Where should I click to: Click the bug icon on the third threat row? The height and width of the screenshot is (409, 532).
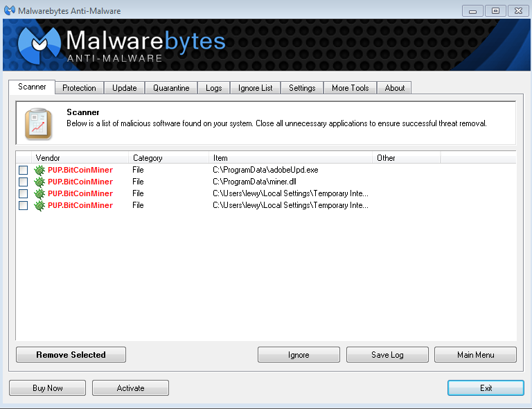(39, 193)
